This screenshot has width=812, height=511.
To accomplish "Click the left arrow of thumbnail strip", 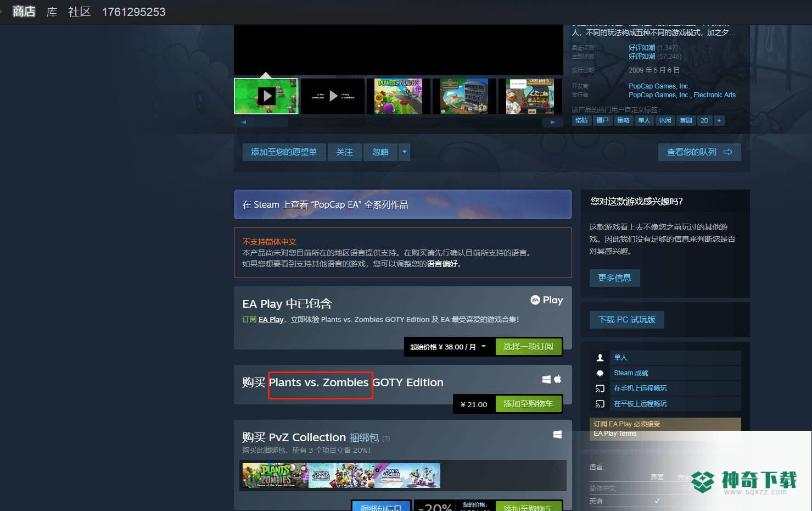I will click(244, 122).
